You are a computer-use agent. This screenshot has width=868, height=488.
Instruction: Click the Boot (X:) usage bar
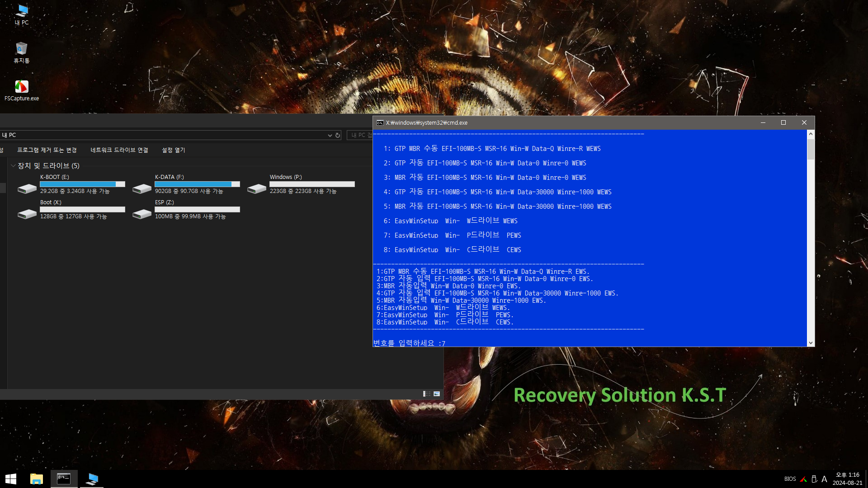click(x=82, y=210)
